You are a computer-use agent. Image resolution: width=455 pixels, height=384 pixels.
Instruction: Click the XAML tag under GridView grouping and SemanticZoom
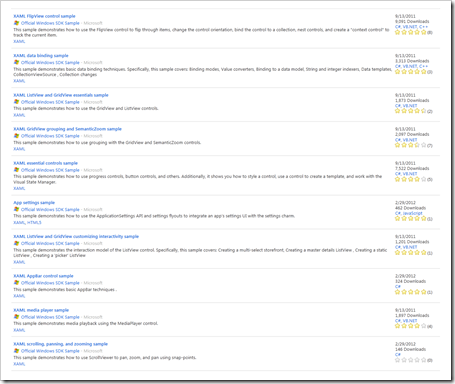(x=19, y=149)
